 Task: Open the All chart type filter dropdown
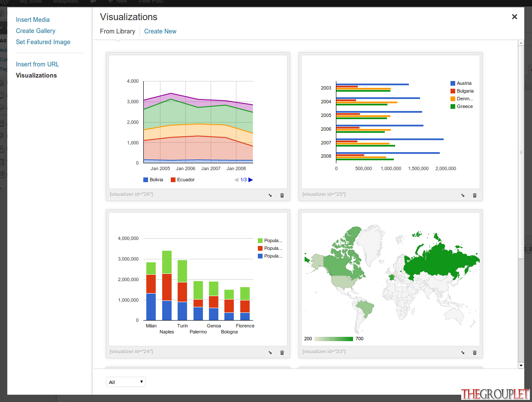pyautogui.click(x=126, y=382)
